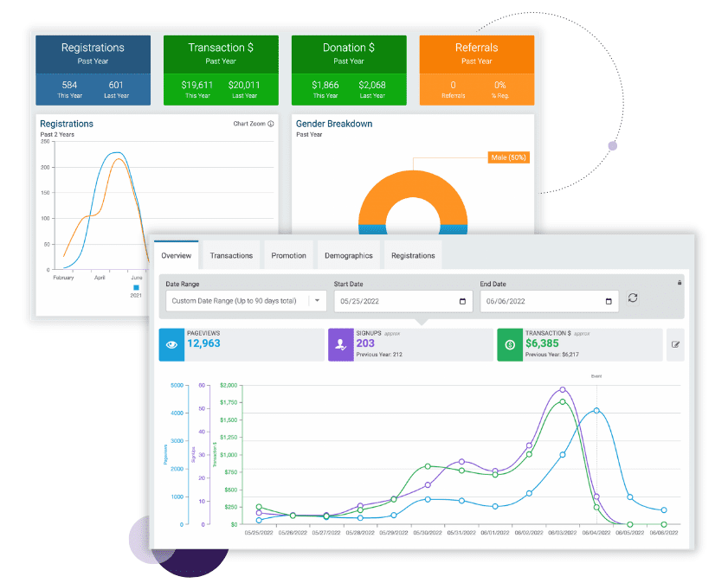The height and width of the screenshot is (583, 728).
Task: Click the purple signups peak point on 06/03/2022
Action: (x=563, y=389)
